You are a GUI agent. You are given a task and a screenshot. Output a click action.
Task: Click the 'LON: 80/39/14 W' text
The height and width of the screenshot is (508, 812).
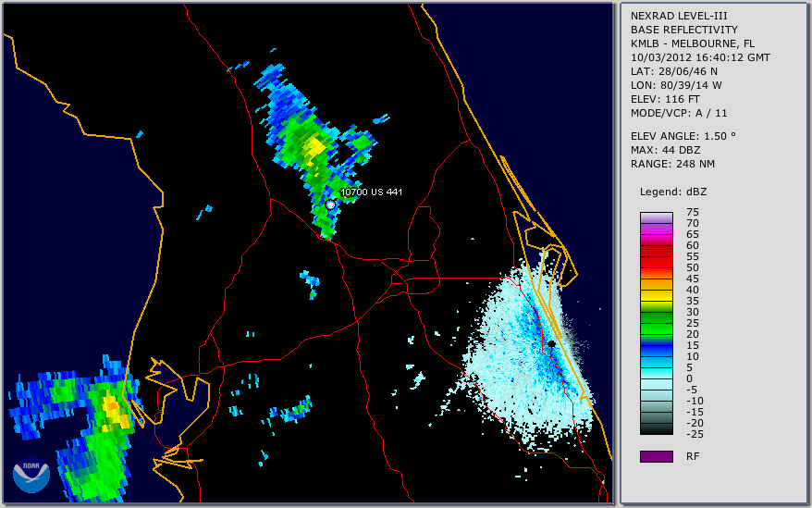[676, 85]
